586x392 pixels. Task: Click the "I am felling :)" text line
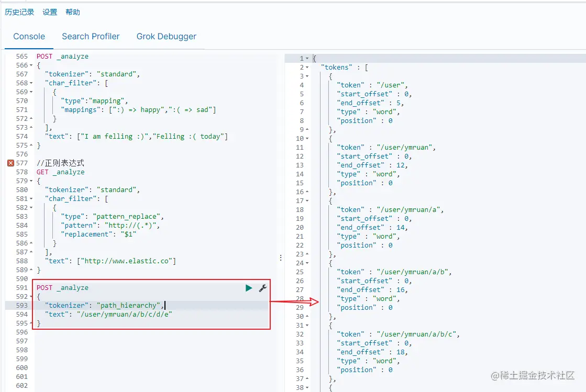136,137
